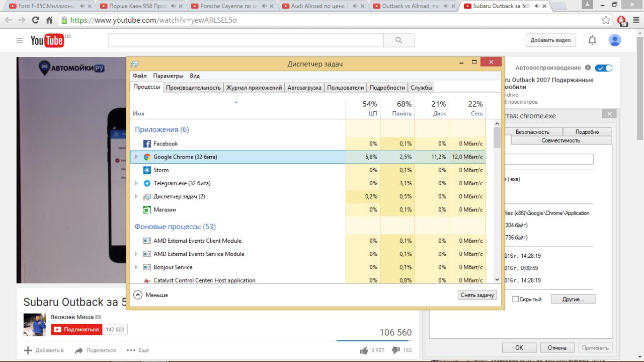Image resolution: width=644 pixels, height=362 pixels.
Task: Click the AMD External Events Client Module icon
Action: pyautogui.click(x=147, y=241)
